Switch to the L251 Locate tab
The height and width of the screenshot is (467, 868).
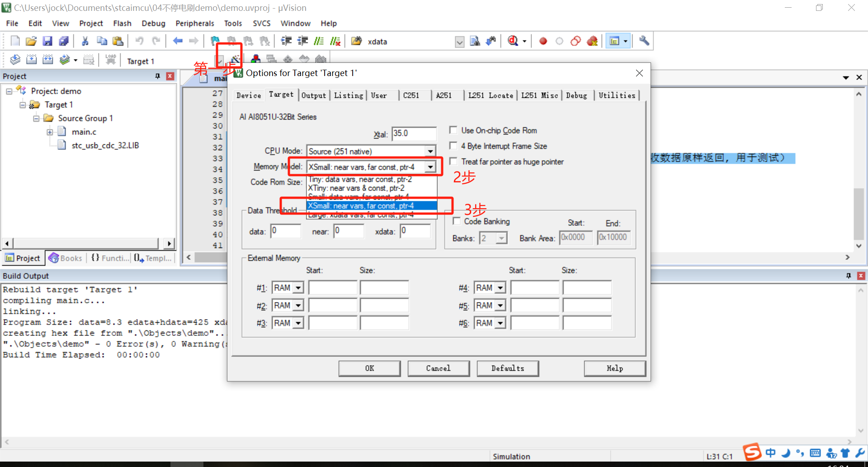click(x=491, y=95)
